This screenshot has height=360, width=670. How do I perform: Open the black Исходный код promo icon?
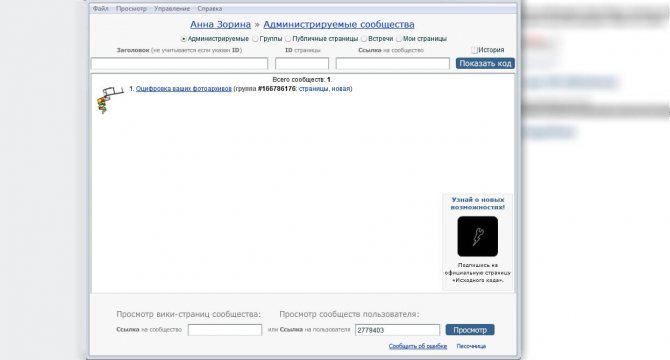coord(478,236)
